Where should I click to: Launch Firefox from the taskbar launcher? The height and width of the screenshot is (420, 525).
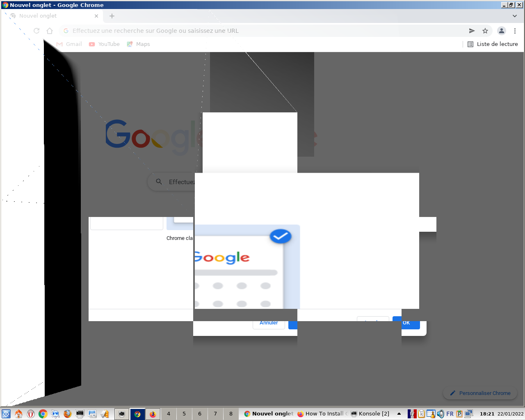(68, 414)
